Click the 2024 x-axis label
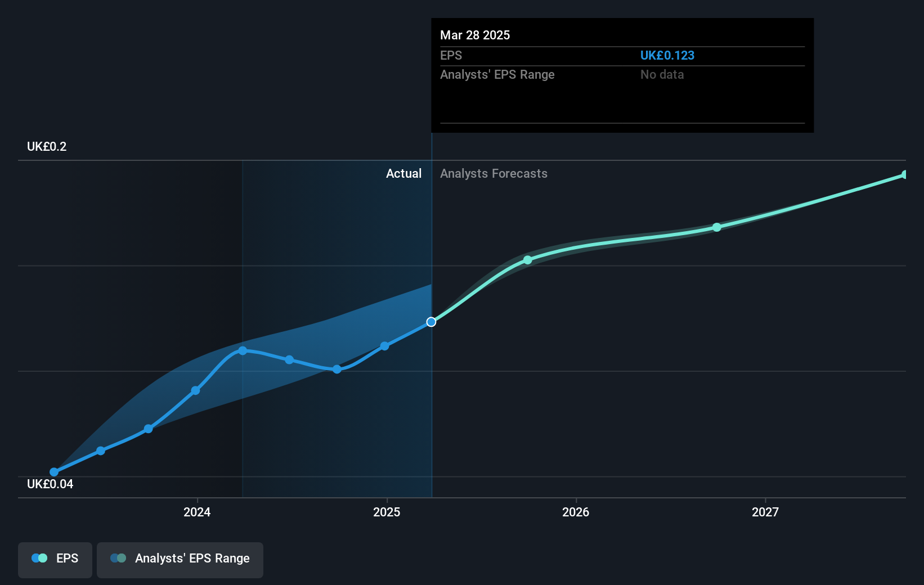 [x=197, y=512]
